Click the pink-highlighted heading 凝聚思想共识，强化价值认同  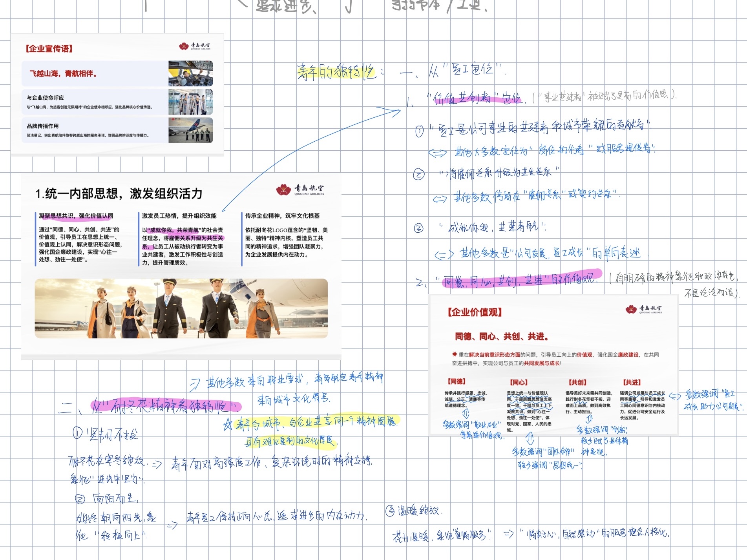pyautogui.click(x=76, y=216)
